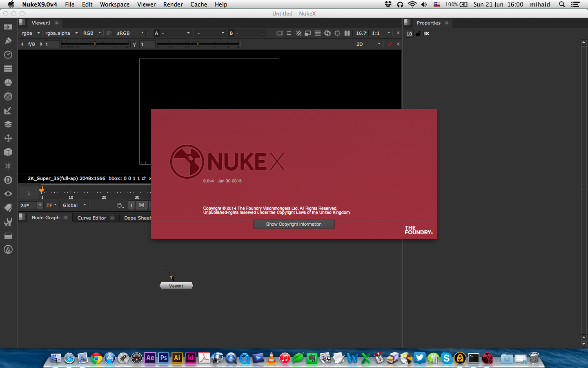This screenshot has height=368, width=588.
Task: Open the 2D view mode dropdown
Action: pyautogui.click(x=368, y=44)
